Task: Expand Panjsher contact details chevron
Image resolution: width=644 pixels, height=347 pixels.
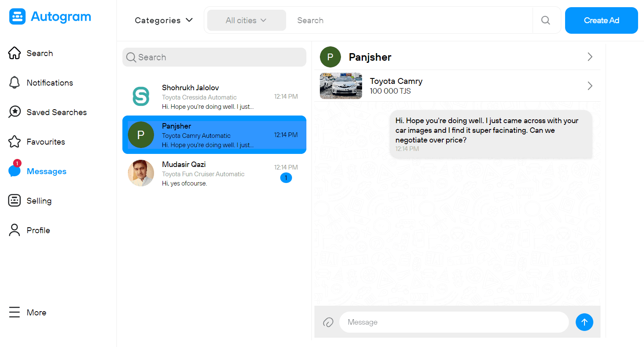Action: (590, 57)
